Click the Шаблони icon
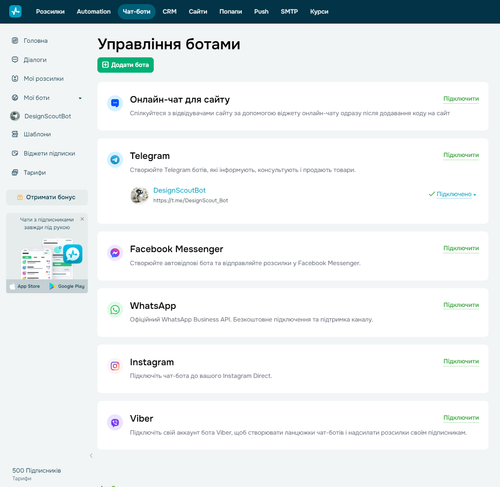This screenshot has height=487, width=500. [x=15, y=134]
